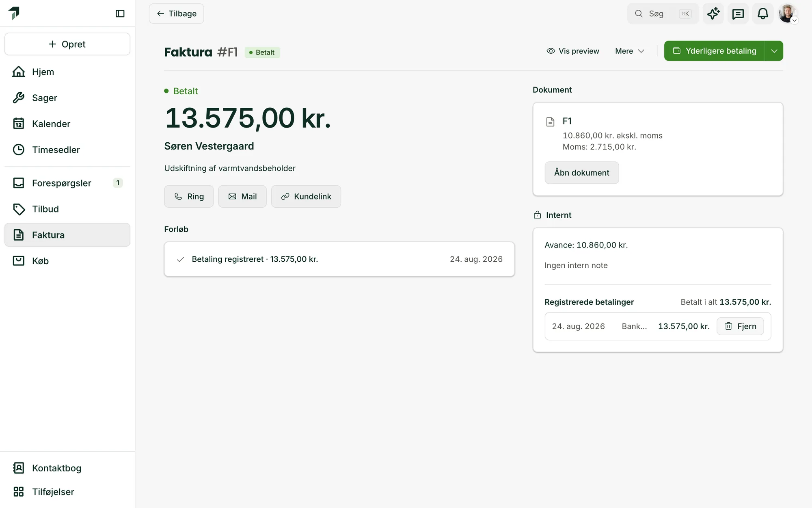The width and height of the screenshot is (812, 508).
Task: Open Køb in the sidebar
Action: (67, 261)
